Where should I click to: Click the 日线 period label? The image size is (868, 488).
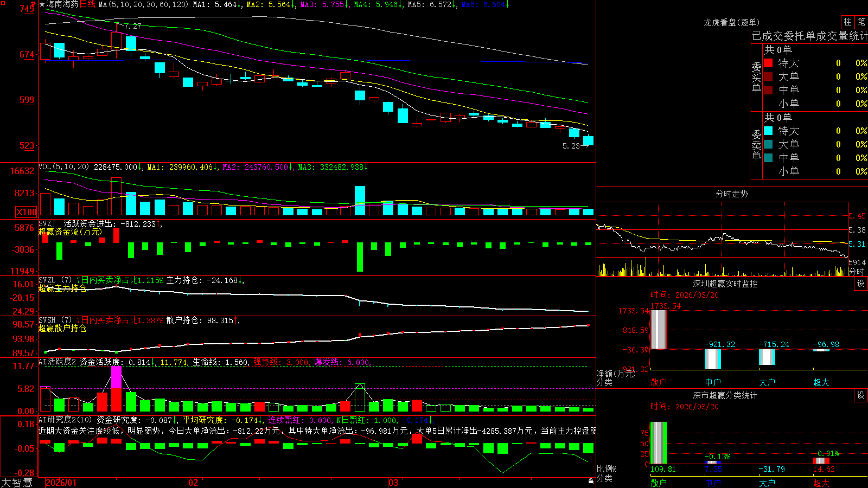87,4
